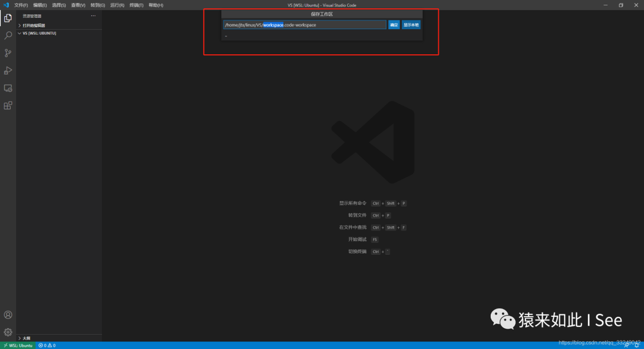Viewport: 644px width, 349px height.
Task: Click the 显示本地 button
Action: (x=411, y=25)
